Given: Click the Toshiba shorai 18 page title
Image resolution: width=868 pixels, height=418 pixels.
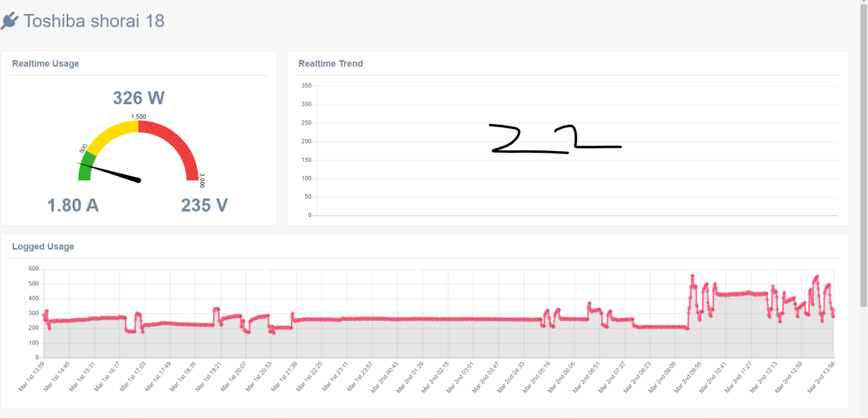Looking at the screenshot, I should click(94, 21).
